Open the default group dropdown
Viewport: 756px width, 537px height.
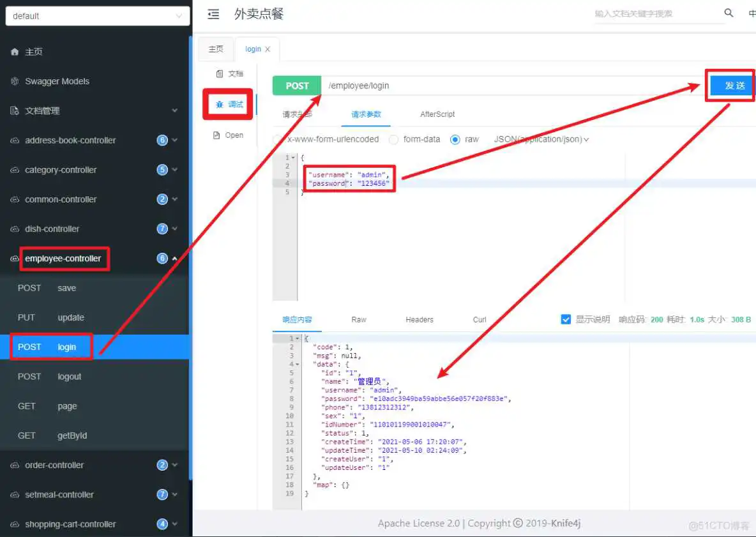(98, 16)
